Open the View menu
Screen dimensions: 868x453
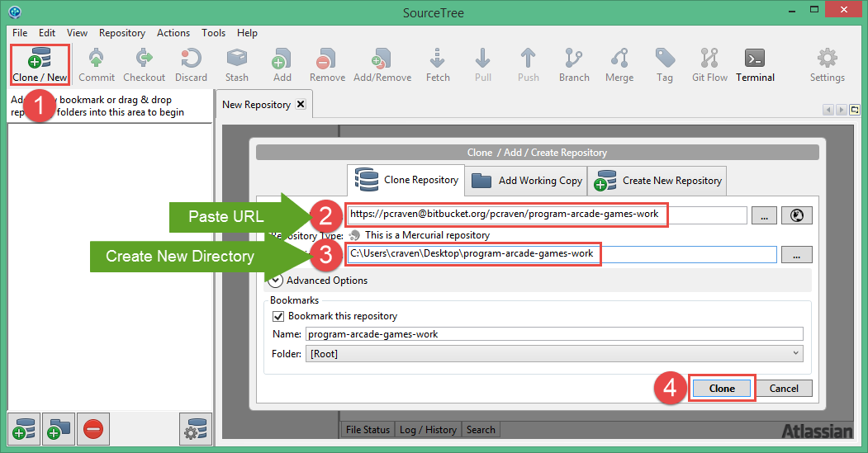point(77,33)
